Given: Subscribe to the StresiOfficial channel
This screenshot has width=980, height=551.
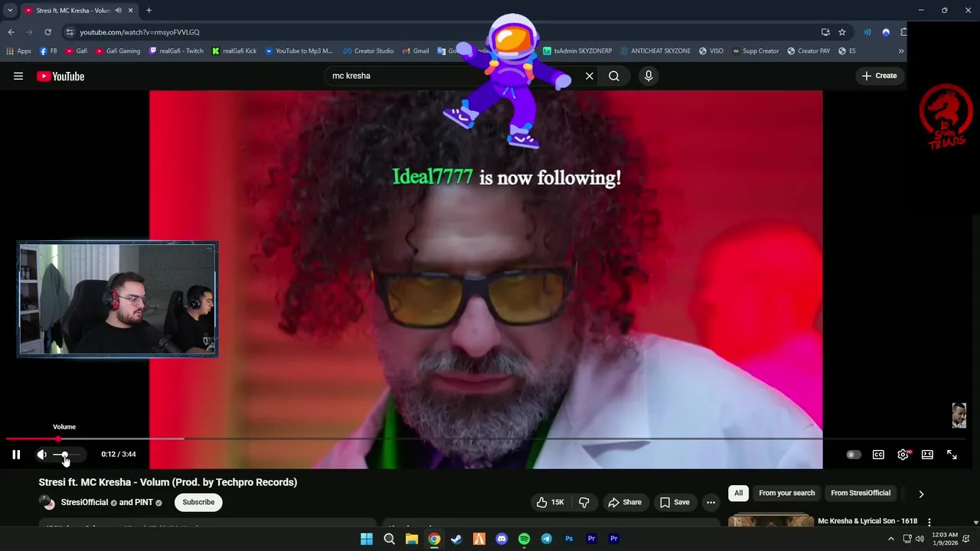Looking at the screenshot, I should coord(198,502).
